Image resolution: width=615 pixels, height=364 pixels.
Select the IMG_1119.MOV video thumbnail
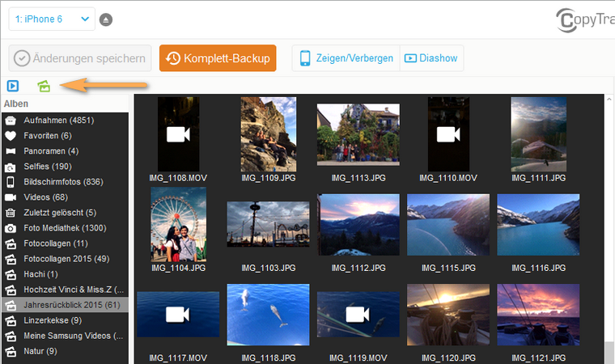(358, 314)
